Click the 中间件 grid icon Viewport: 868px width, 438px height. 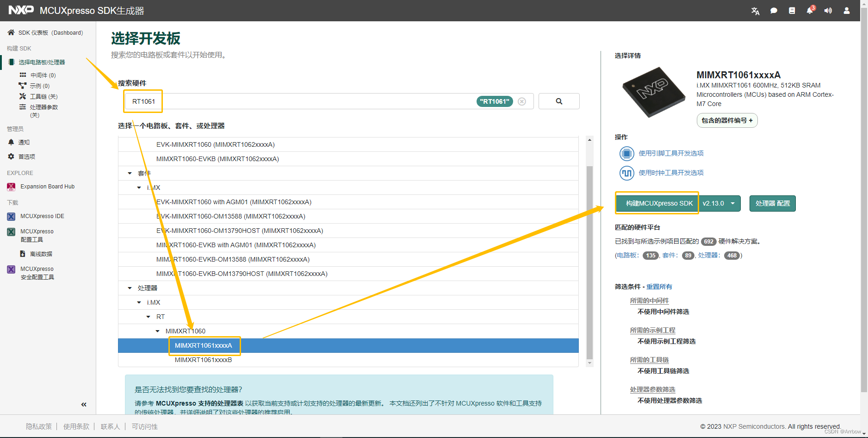[23, 75]
